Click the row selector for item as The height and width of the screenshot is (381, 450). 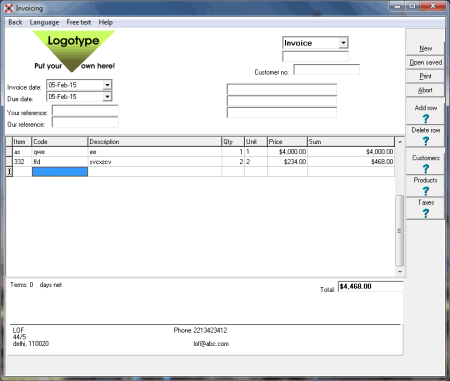tap(9, 152)
